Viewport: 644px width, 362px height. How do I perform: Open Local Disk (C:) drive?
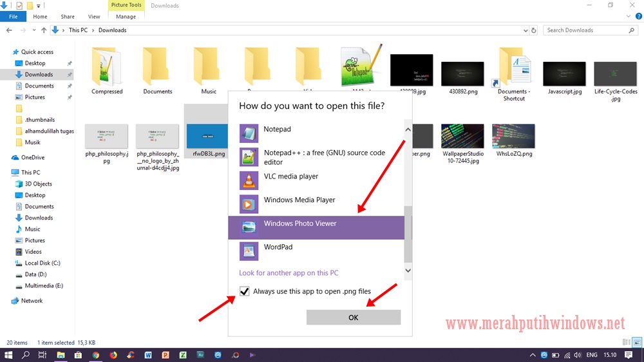coord(43,263)
